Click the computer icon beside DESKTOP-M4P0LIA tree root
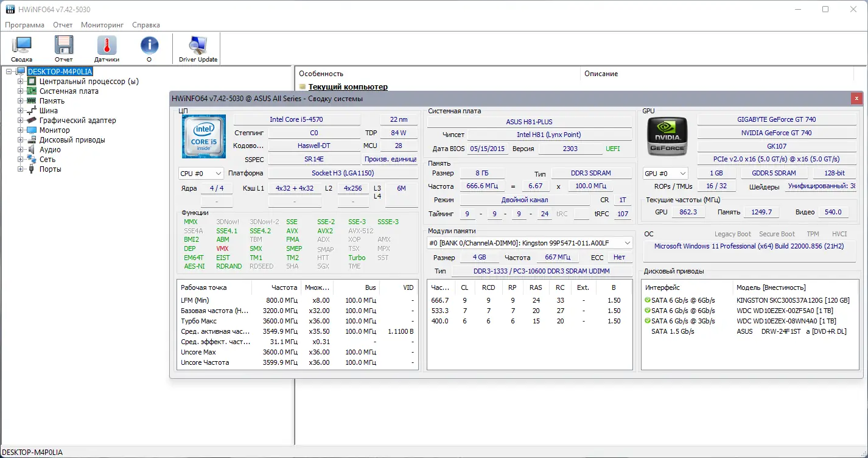 pos(21,71)
